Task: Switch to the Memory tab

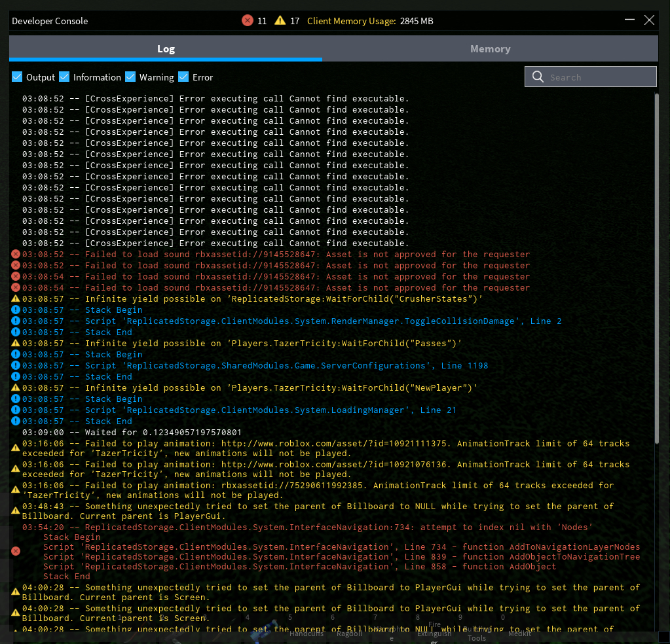Action: (x=490, y=49)
